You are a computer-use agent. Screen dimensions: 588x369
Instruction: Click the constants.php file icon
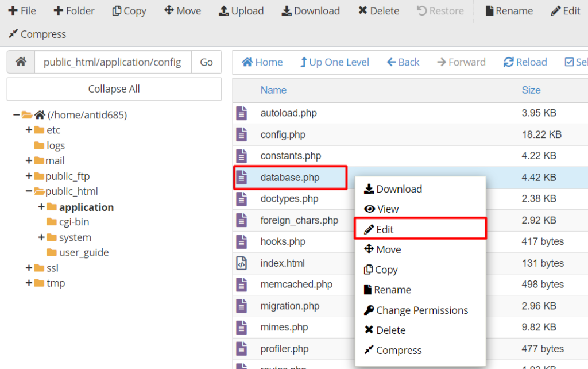pyautogui.click(x=242, y=156)
